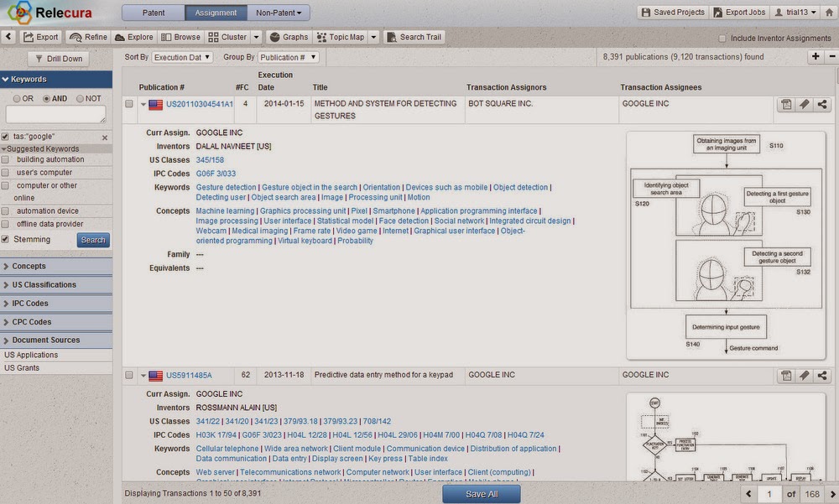Go to the next results page arrow
Viewport: 839px width, 504px height.
pos(832,494)
